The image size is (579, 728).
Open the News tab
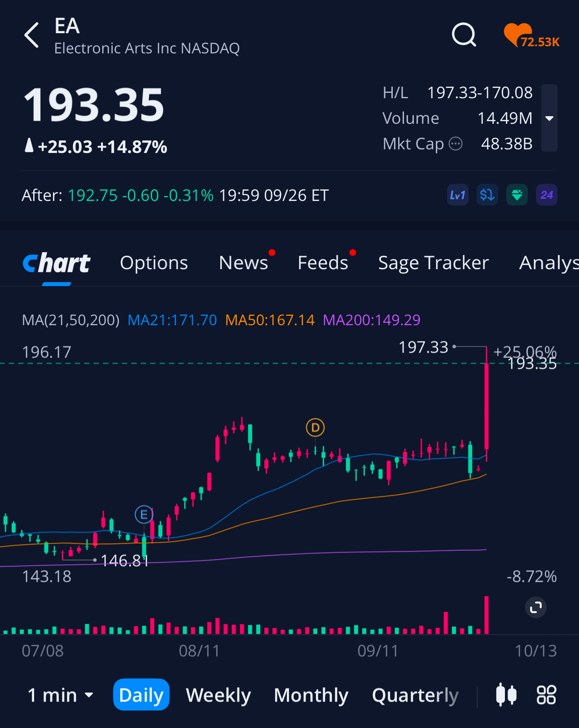tap(243, 263)
